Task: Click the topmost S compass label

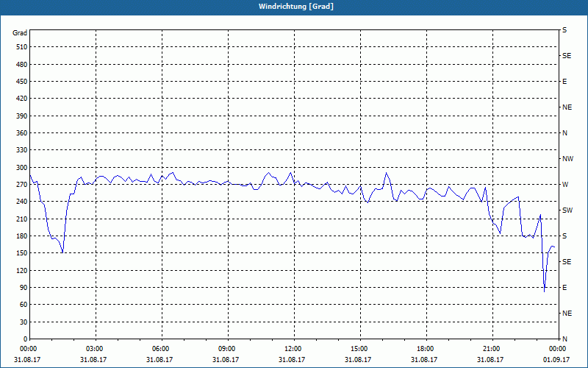Action: [x=564, y=30]
